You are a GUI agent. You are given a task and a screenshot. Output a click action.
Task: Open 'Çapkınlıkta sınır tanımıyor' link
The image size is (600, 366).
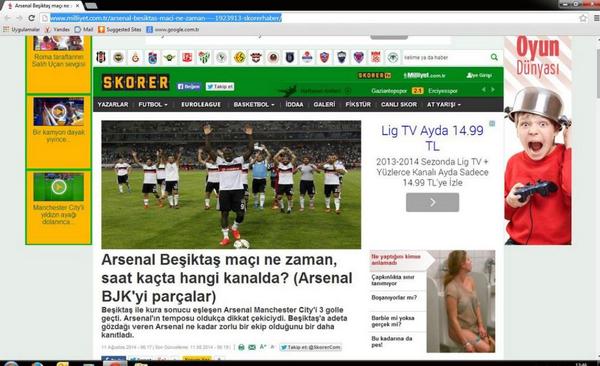[393, 280]
